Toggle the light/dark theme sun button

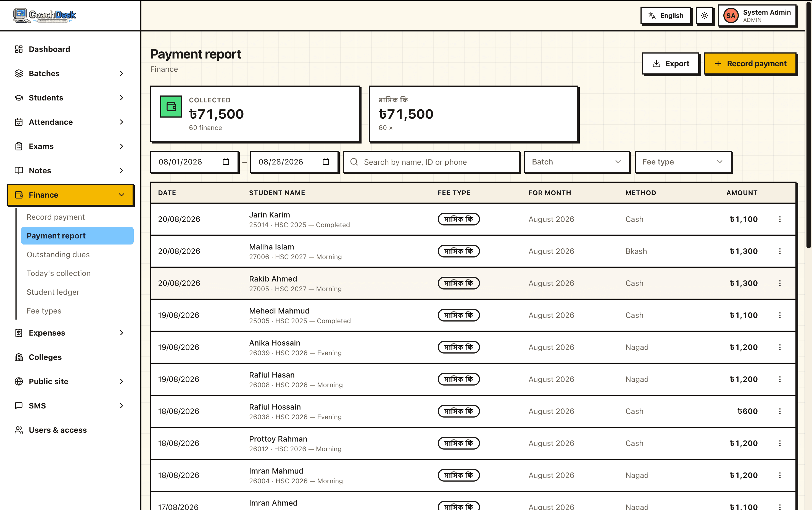[x=705, y=15]
